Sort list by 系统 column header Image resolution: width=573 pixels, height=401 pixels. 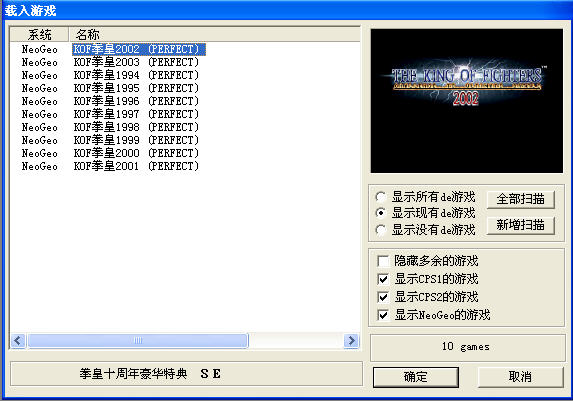click(39, 35)
